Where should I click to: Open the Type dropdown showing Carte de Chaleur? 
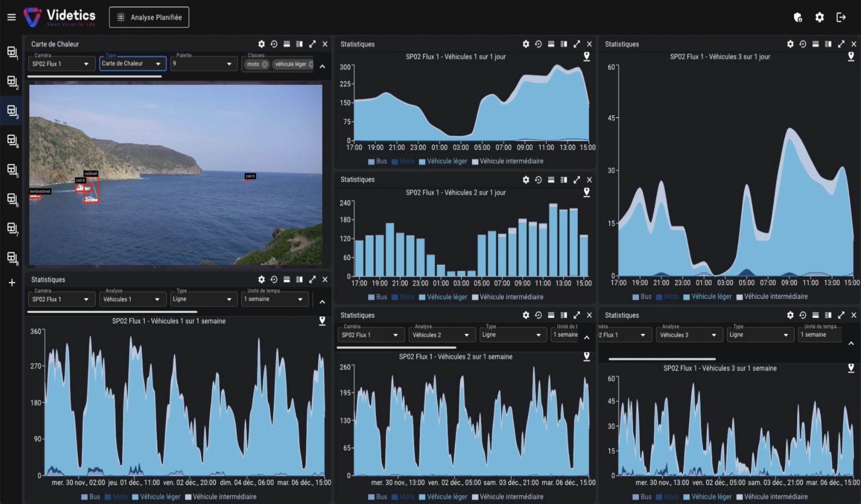tap(132, 63)
